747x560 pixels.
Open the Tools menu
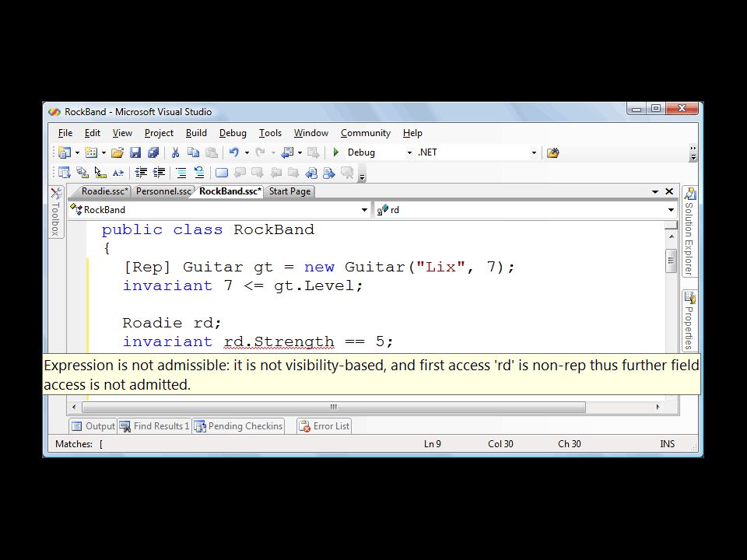click(x=270, y=133)
